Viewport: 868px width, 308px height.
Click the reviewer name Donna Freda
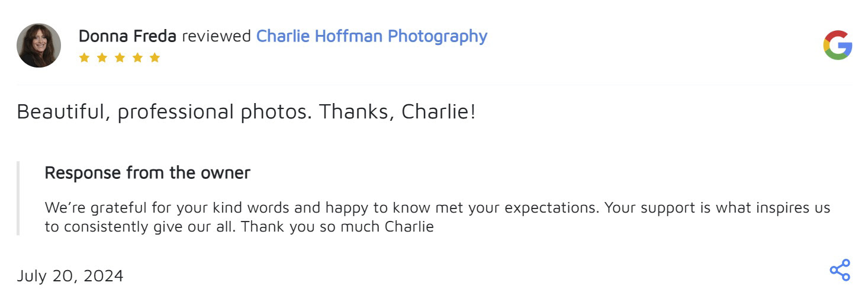(127, 36)
